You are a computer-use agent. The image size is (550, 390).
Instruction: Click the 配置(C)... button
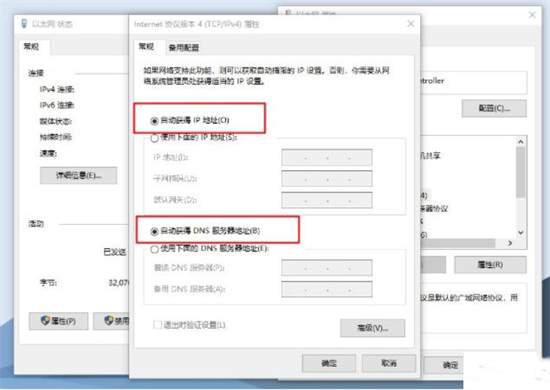(494, 108)
